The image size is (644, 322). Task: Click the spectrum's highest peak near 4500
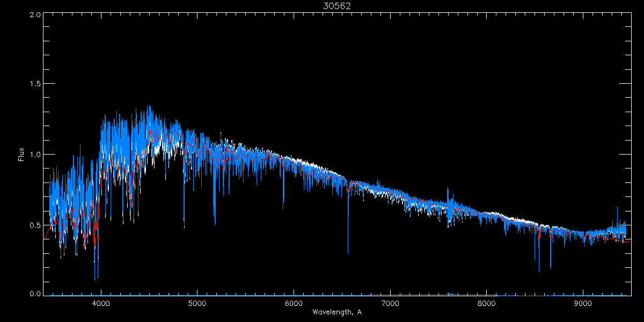[149, 106]
